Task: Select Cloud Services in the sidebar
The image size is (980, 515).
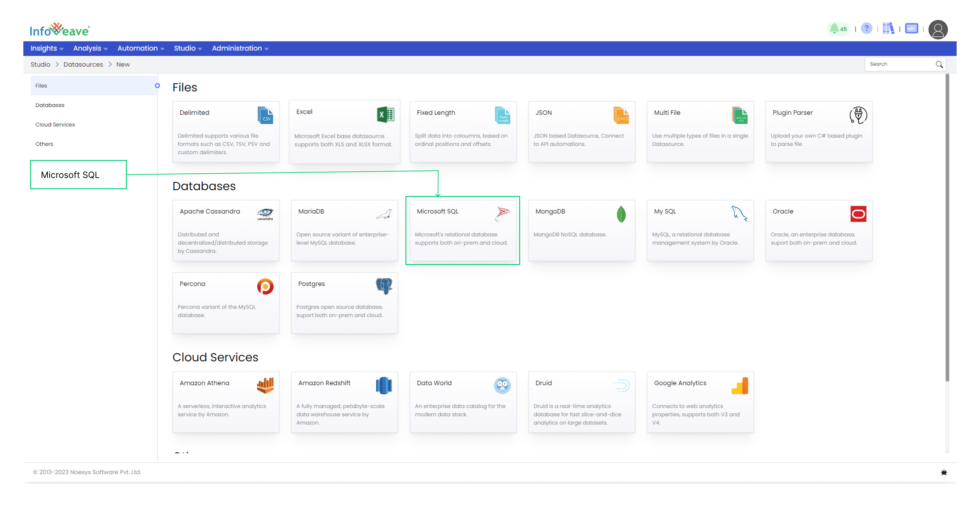Action: pyautogui.click(x=94, y=124)
